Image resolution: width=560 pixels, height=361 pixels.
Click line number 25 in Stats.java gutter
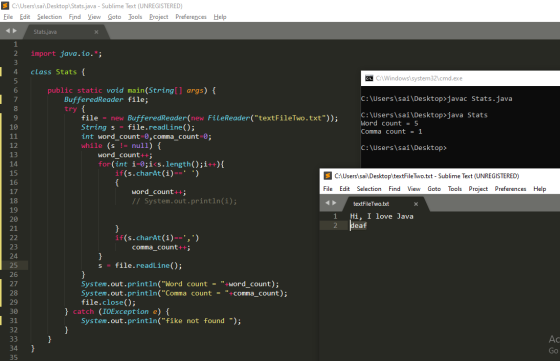[x=14, y=265]
